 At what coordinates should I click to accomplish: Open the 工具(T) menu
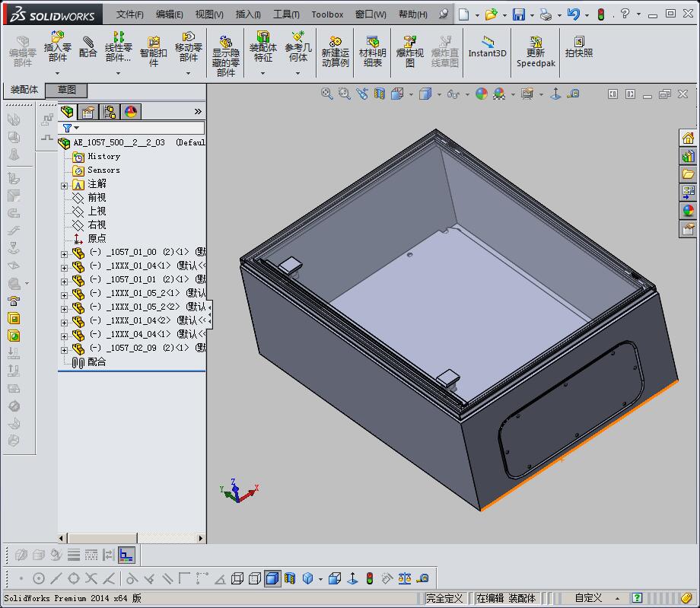click(286, 14)
